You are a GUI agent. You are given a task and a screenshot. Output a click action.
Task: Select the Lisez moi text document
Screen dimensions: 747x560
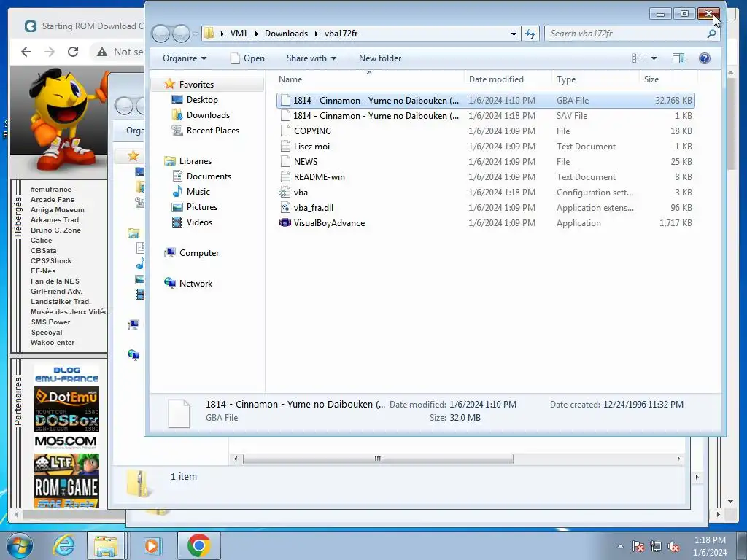[311, 146]
